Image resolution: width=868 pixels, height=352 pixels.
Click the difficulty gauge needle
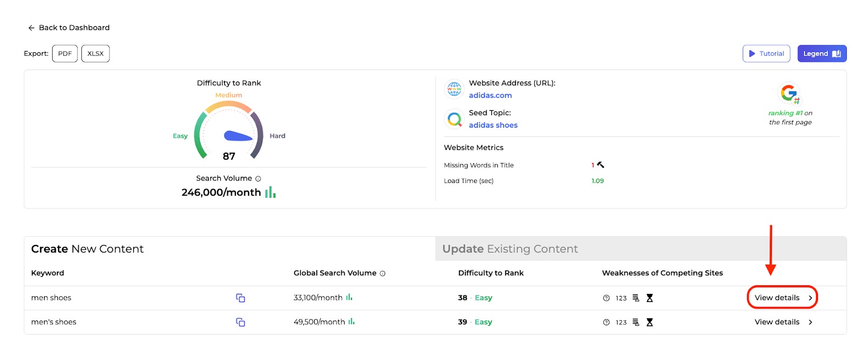238,136
